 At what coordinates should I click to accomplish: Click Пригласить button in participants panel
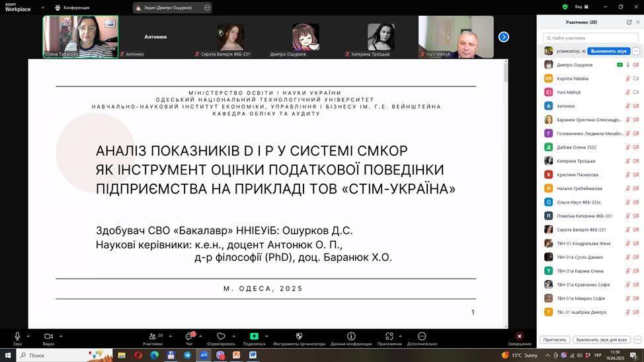(555, 340)
